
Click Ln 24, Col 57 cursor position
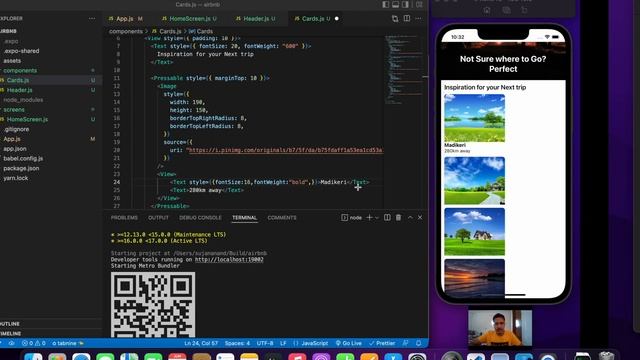[201, 343]
